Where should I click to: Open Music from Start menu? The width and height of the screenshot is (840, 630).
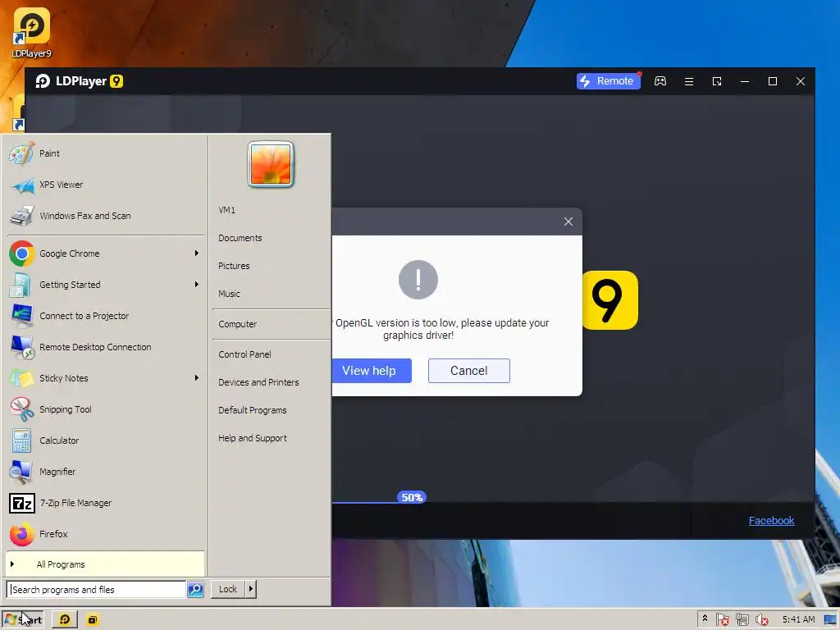point(271,294)
